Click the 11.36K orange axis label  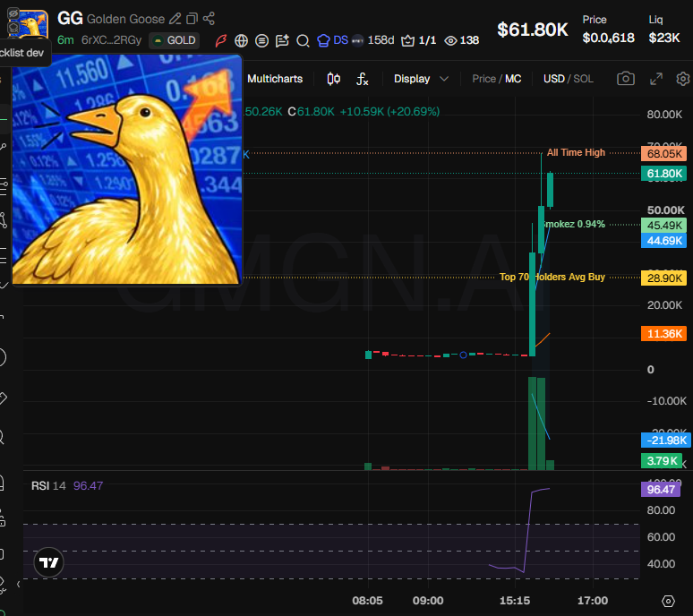click(x=663, y=334)
